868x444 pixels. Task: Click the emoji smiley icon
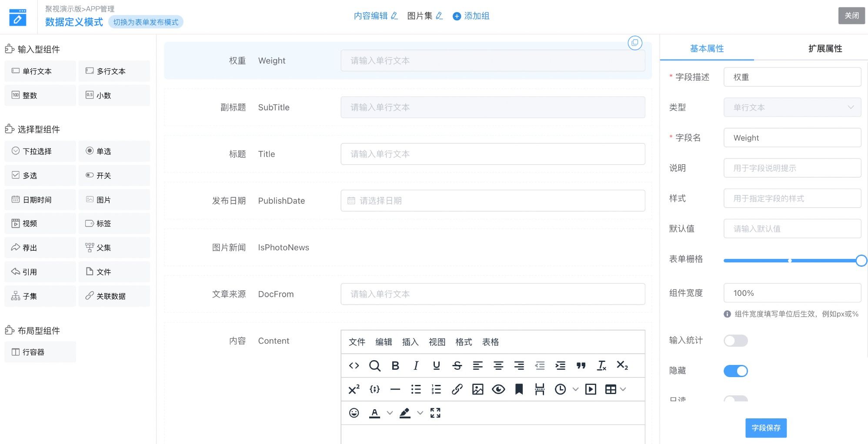tap(354, 413)
